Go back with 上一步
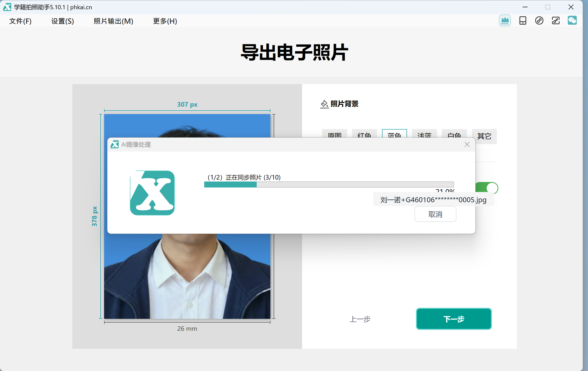588x371 pixels. pyautogui.click(x=360, y=319)
